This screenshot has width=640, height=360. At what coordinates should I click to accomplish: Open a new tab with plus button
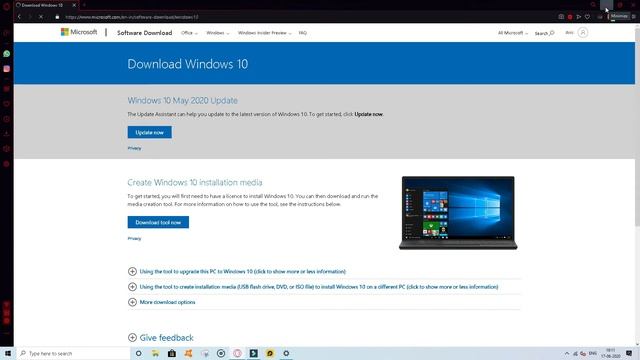(x=84, y=5)
